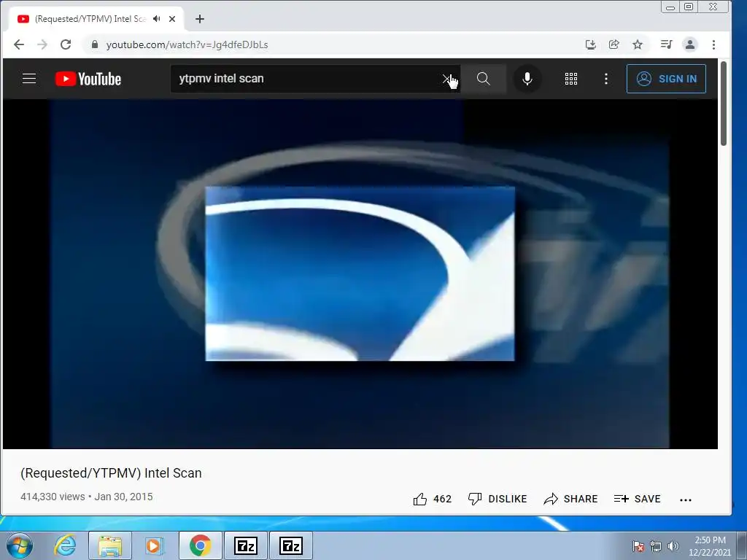Click the page vertical scrollbar thumb
747x560 pixels.
[x=724, y=104]
